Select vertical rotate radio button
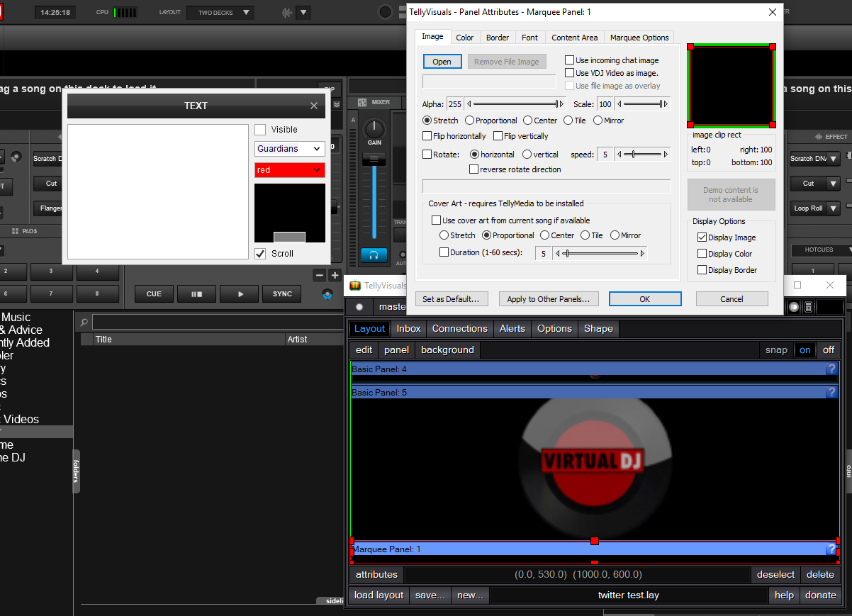The width and height of the screenshot is (852, 616). tap(527, 155)
